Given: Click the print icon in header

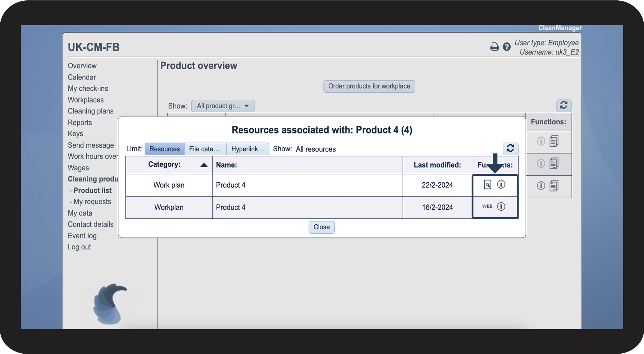Looking at the screenshot, I should click(494, 47).
